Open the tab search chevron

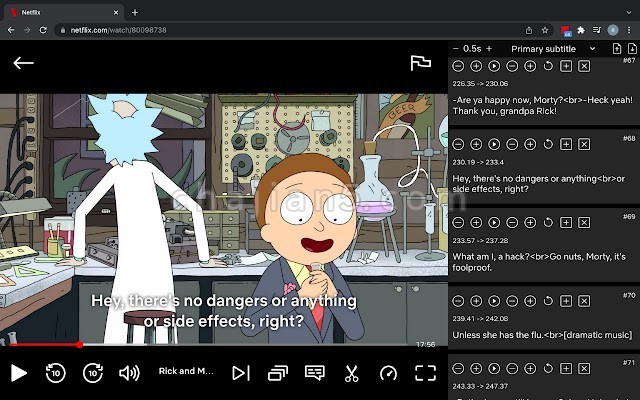point(629,12)
